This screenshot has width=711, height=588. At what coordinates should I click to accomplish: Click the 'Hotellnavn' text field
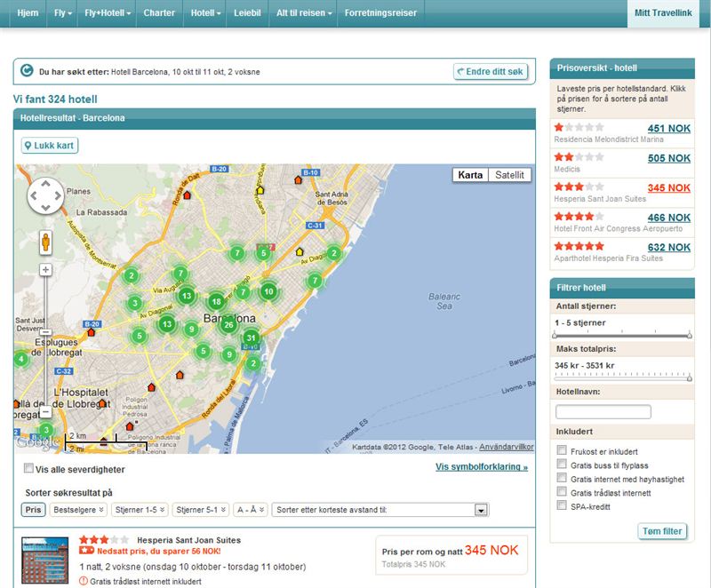click(x=603, y=412)
